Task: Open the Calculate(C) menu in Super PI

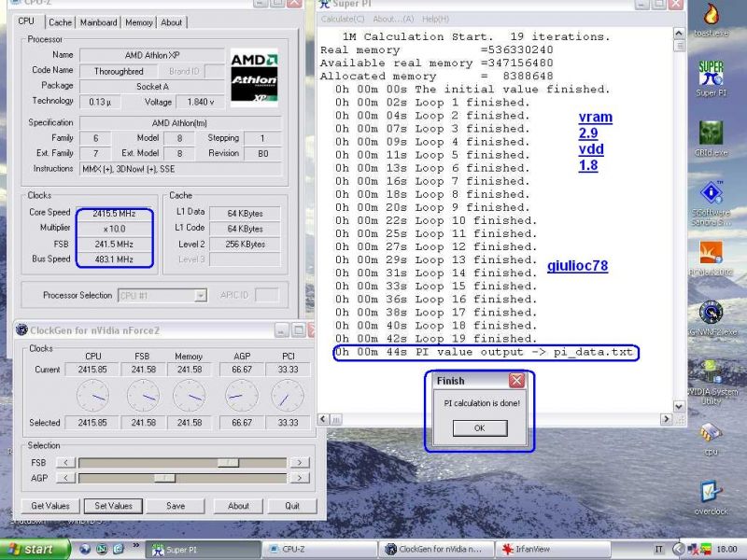Action: pyautogui.click(x=342, y=19)
